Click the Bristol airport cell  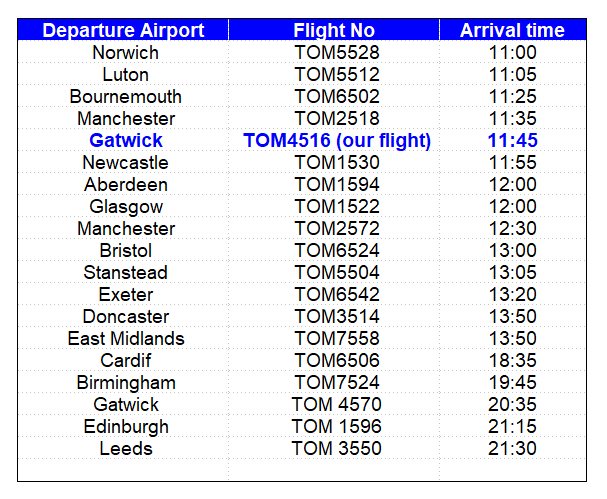(123, 250)
